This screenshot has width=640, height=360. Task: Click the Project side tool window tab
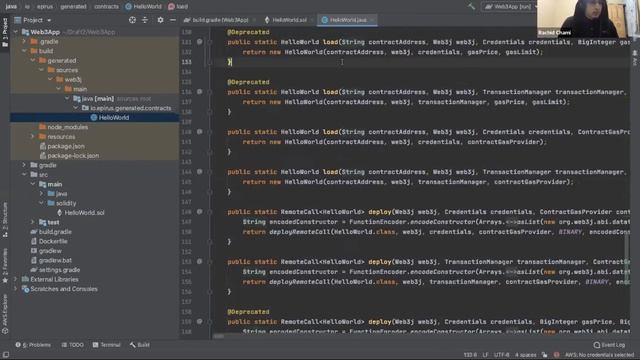(5, 32)
